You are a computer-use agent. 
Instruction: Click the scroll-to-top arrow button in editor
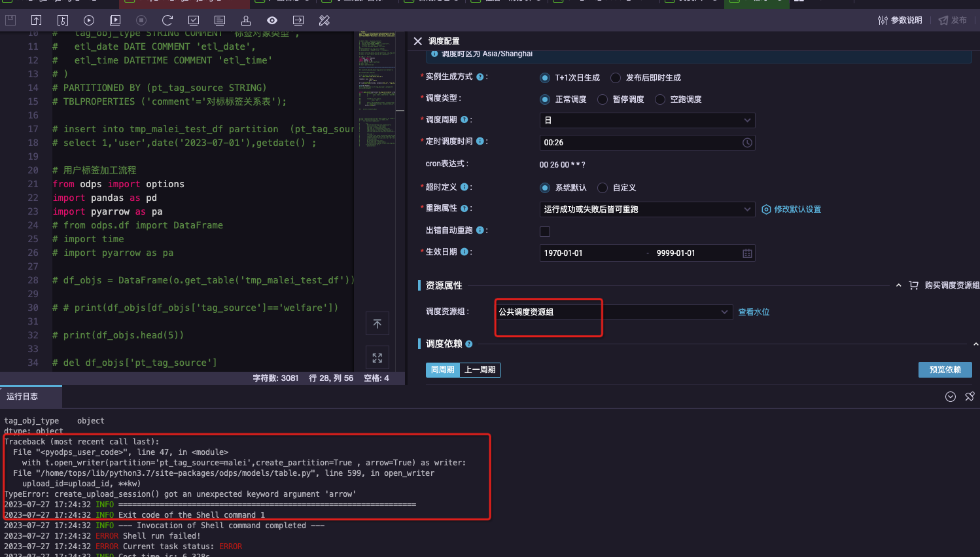(377, 324)
